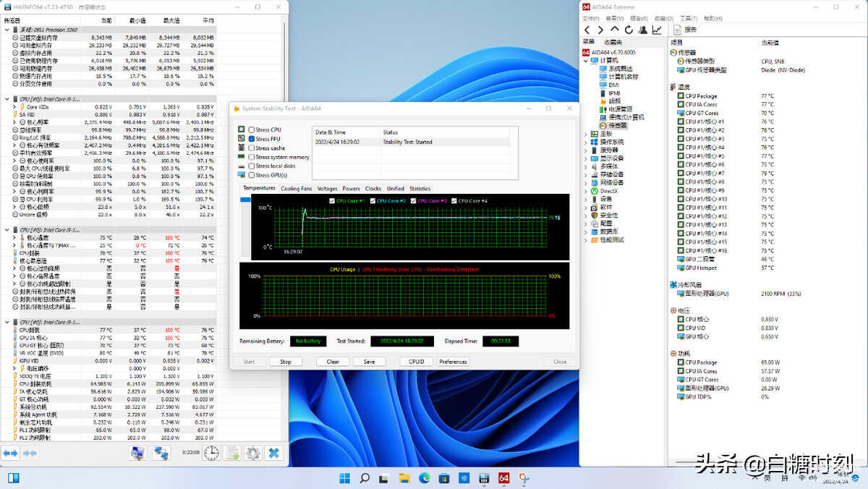Click the 报告 report icon in AIDA64 toolbar

pos(678,30)
